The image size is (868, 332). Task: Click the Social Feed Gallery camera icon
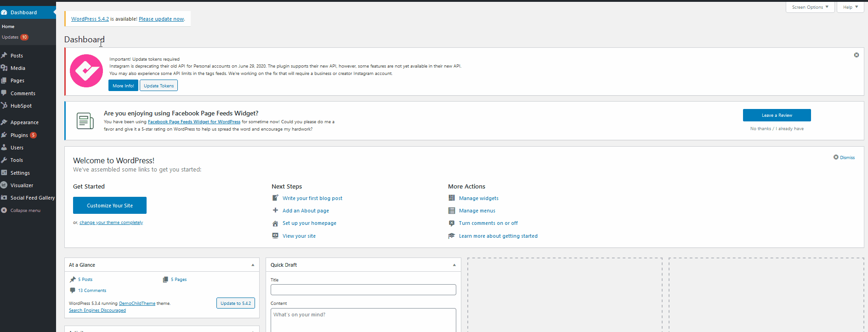pyautogui.click(x=4, y=198)
